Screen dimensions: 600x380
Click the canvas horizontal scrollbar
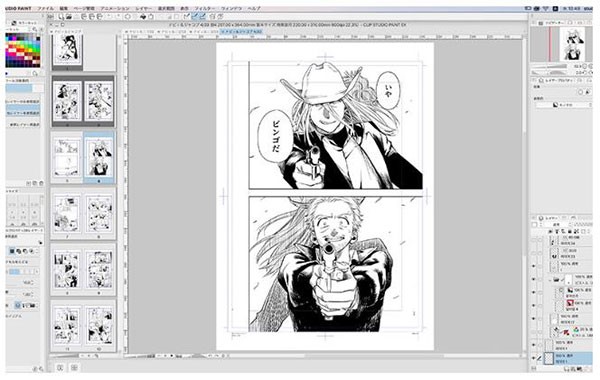pyautogui.click(x=375, y=356)
